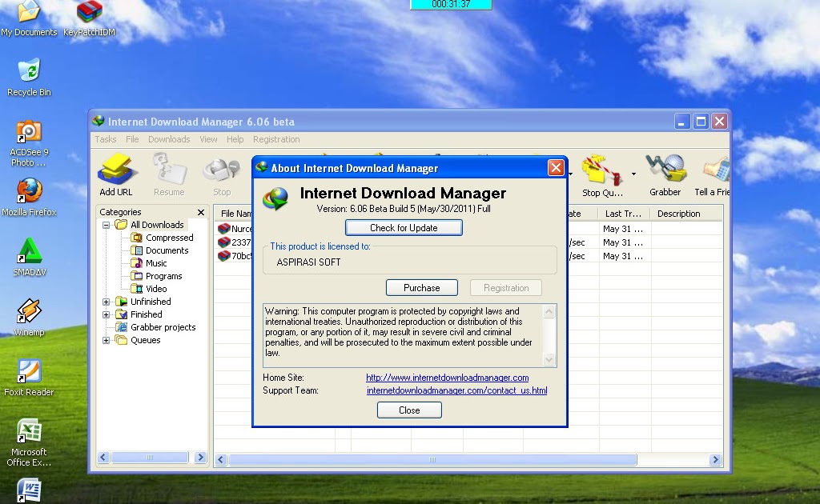Click the warning text scroll-down arrow
Viewport: 820px width, 504px height.
pyautogui.click(x=549, y=359)
